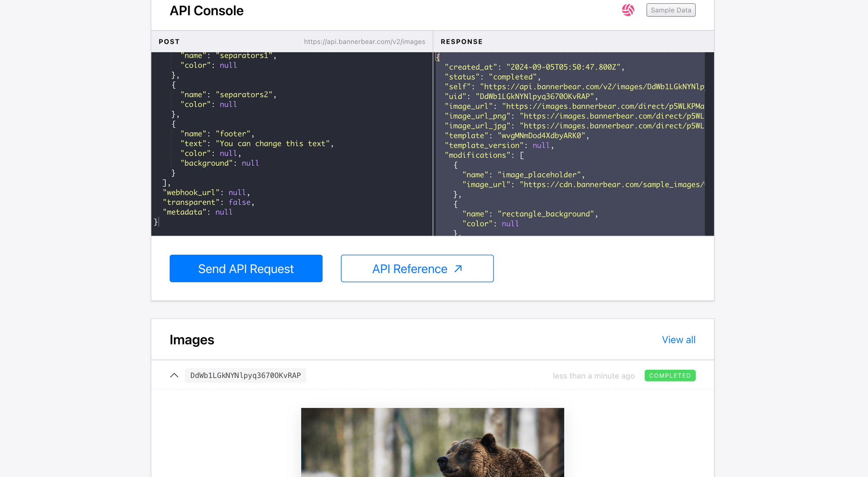
Task: Click View all next to Images
Action: [678, 340]
